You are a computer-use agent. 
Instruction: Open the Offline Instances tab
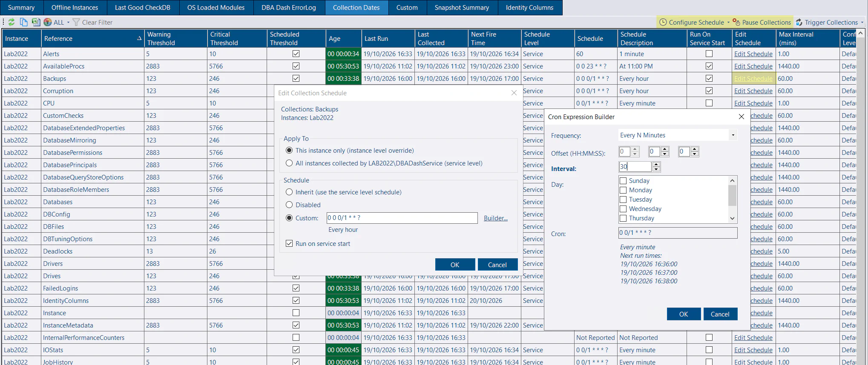[75, 8]
